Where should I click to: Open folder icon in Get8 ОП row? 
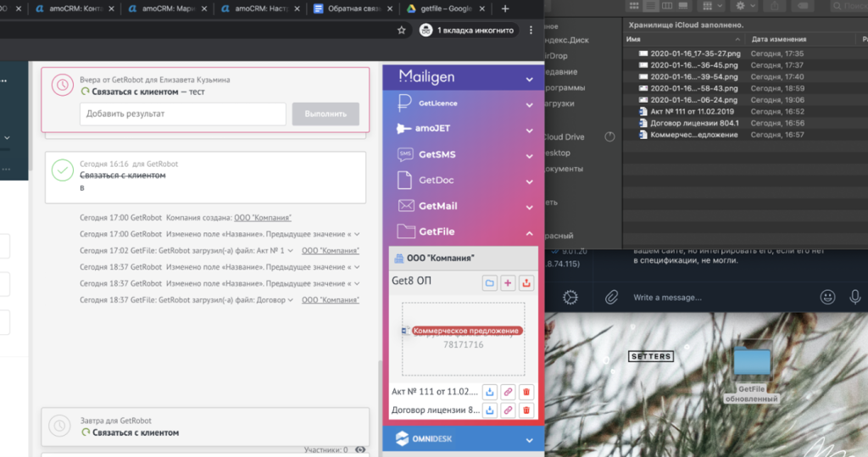coord(489,283)
